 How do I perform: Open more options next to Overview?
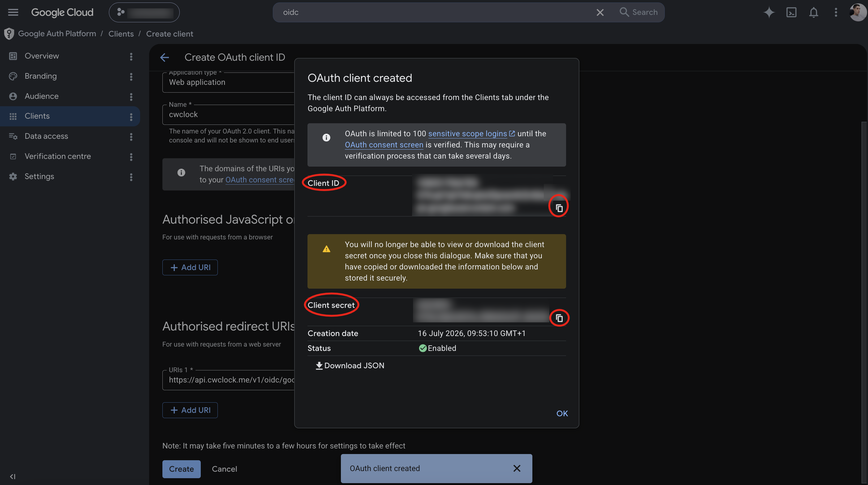[x=131, y=56]
